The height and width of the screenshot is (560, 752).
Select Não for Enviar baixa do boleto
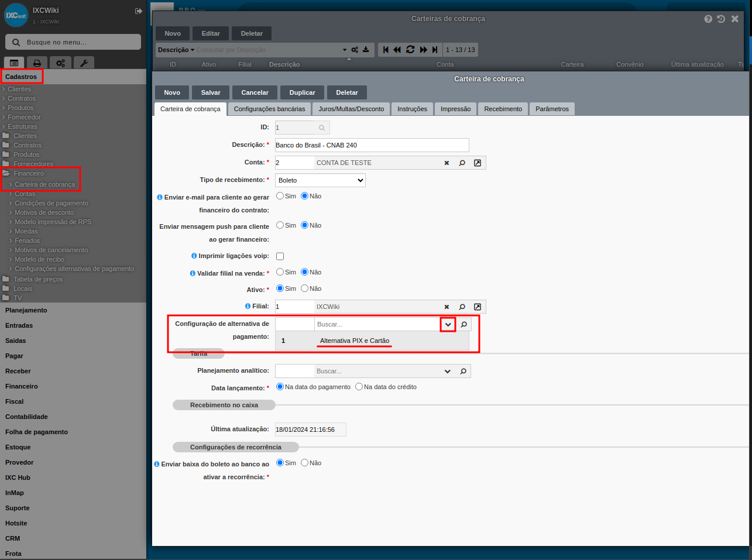(x=304, y=463)
